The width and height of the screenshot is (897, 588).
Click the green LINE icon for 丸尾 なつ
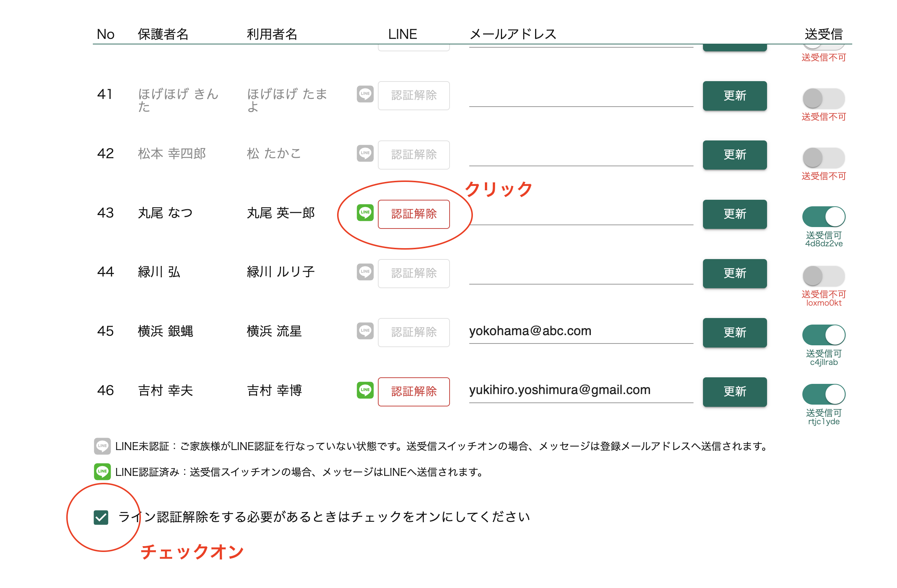click(365, 213)
